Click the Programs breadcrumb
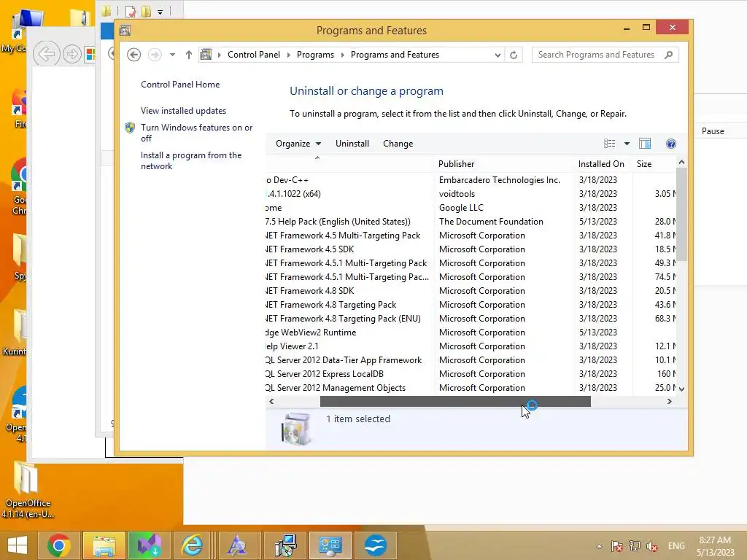 click(315, 55)
